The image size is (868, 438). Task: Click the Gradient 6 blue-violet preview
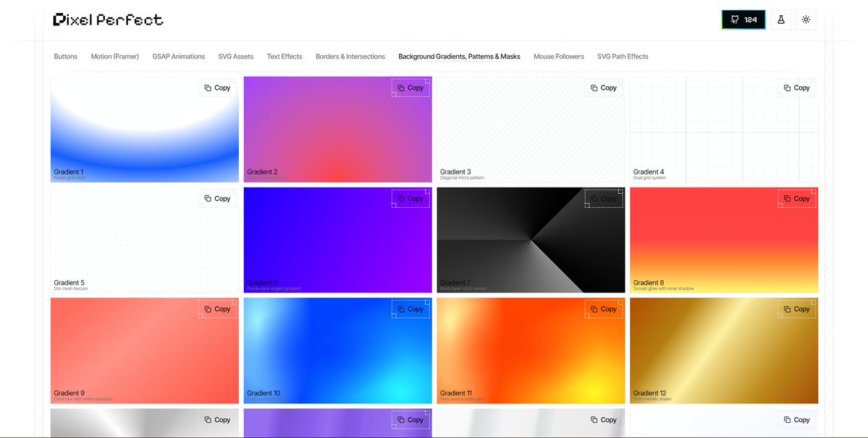[337, 240]
